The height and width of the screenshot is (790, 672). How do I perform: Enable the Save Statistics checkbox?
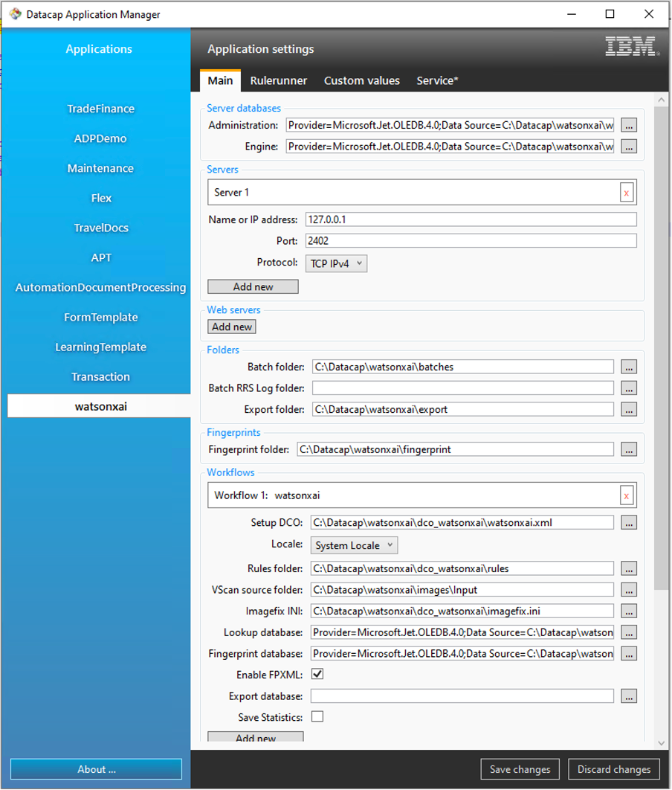point(317,717)
